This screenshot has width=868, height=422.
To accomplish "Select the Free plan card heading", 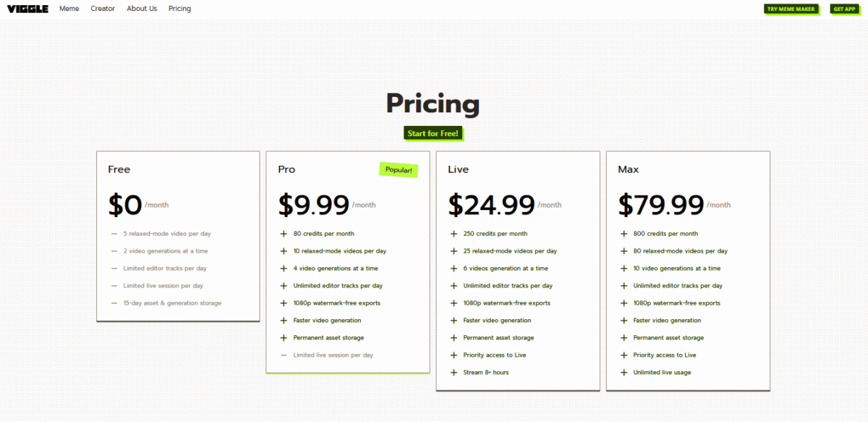I will click(119, 169).
